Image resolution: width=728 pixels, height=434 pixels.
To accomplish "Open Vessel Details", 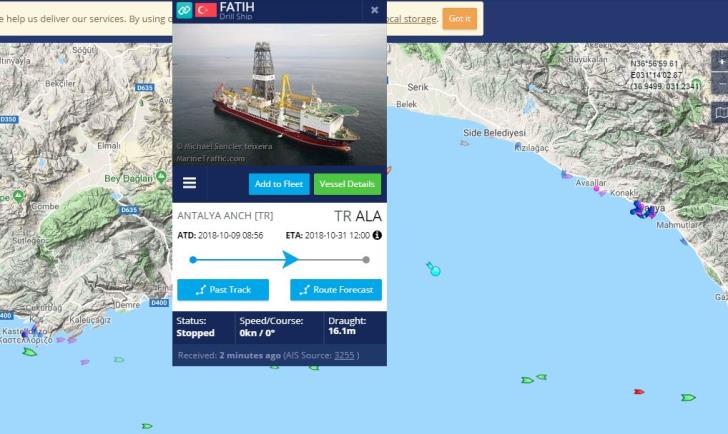I will (x=347, y=184).
